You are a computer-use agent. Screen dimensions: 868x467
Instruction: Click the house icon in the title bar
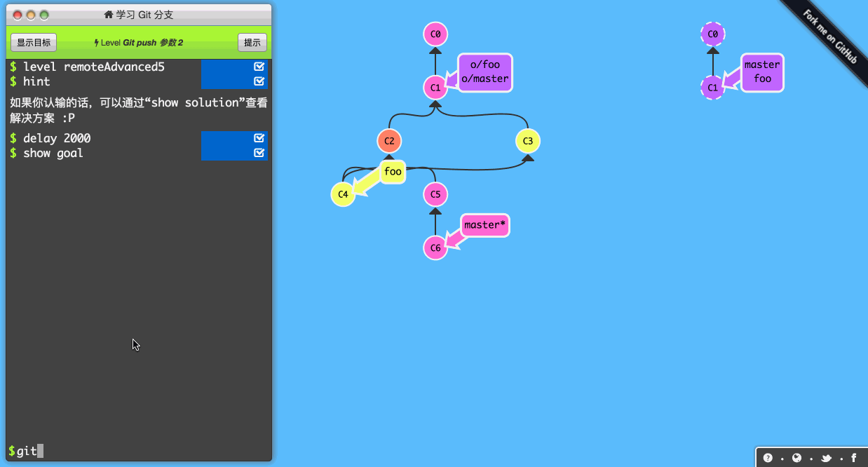tap(107, 14)
